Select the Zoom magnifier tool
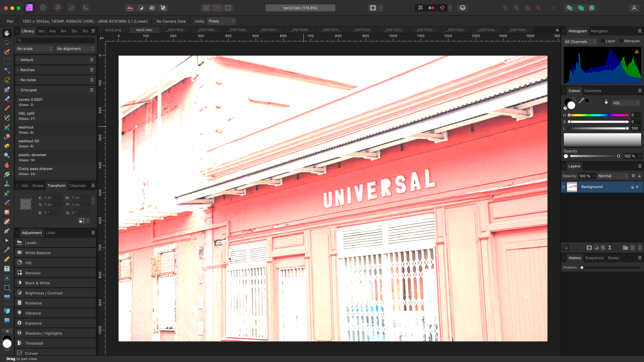The width and height of the screenshot is (644, 362). point(7,155)
